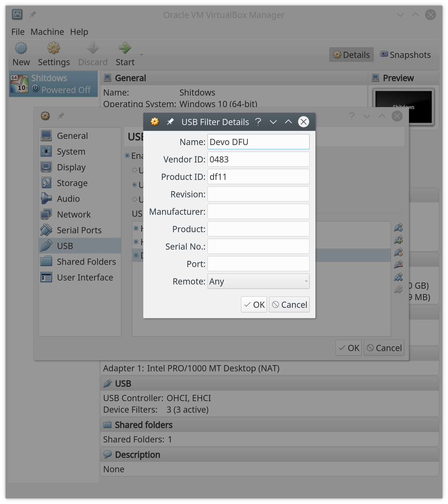This screenshot has height=504, width=448.
Task: Remove the selected USB filter (minus icon)
Action: coord(398,265)
